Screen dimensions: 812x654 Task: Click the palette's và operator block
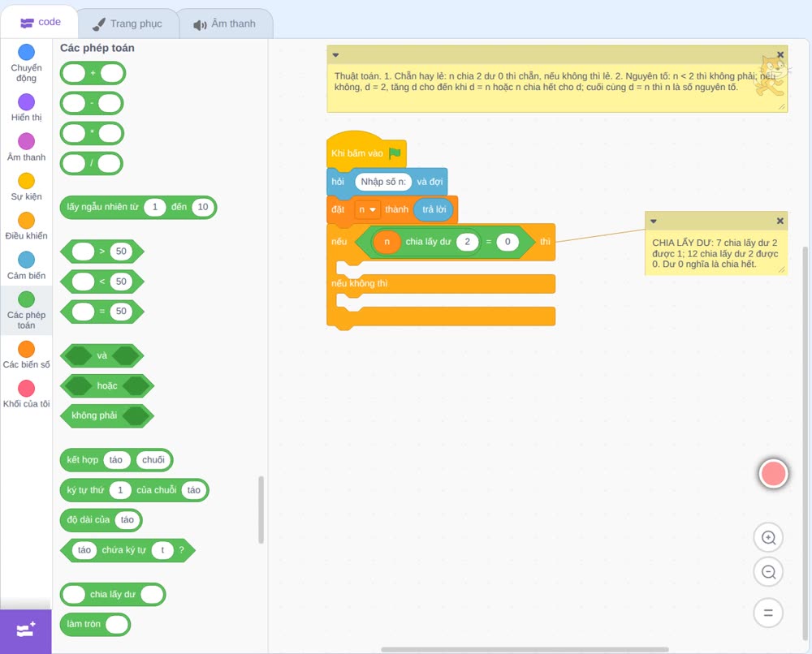(102, 356)
